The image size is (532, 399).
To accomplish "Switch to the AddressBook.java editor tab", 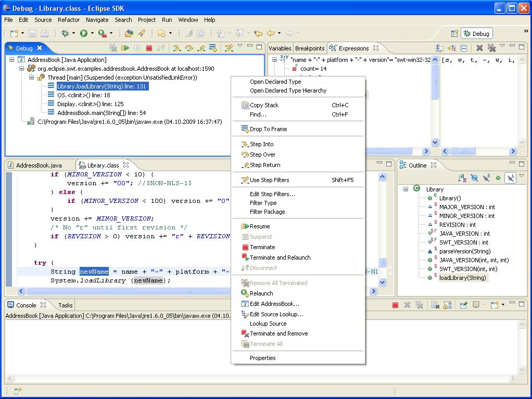I will tap(39, 165).
